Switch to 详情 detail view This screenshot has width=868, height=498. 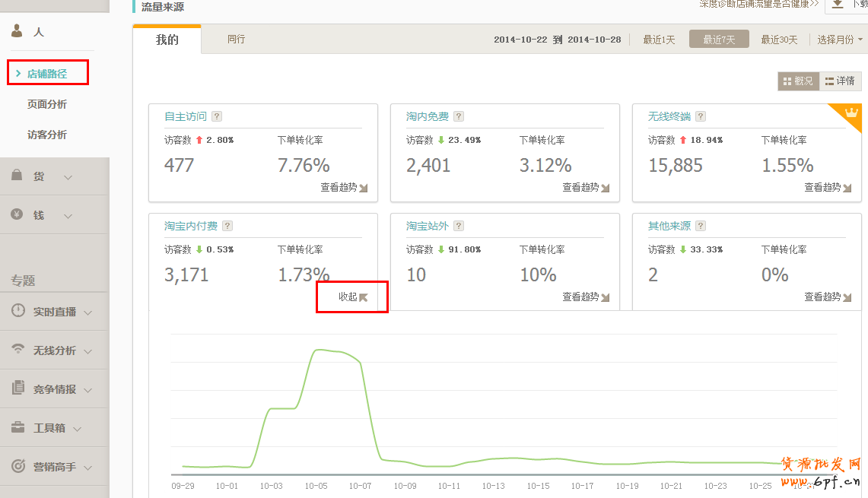click(840, 81)
